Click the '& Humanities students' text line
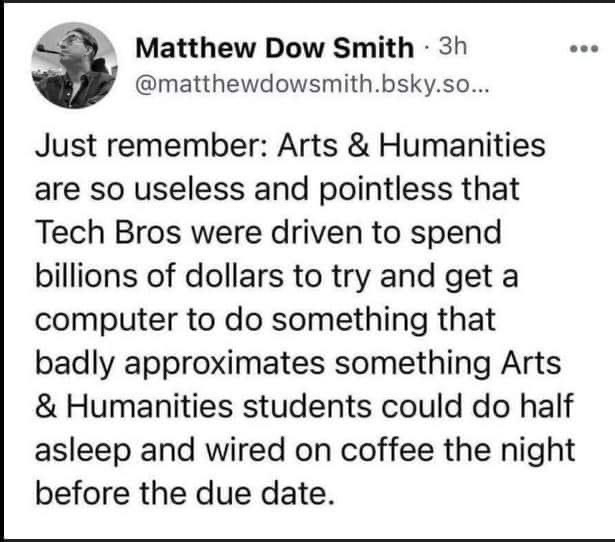The image size is (615, 542). coord(203,406)
